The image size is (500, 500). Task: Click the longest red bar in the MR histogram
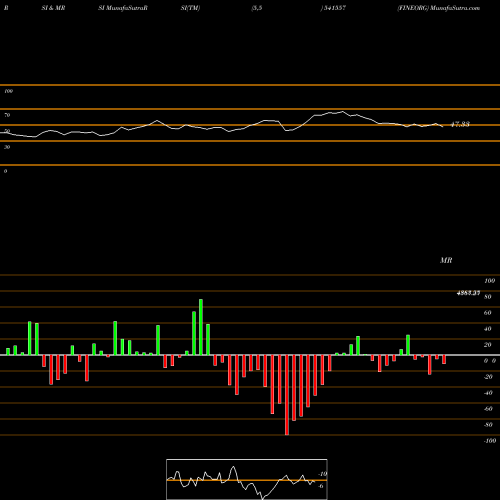pyautogui.click(x=287, y=395)
